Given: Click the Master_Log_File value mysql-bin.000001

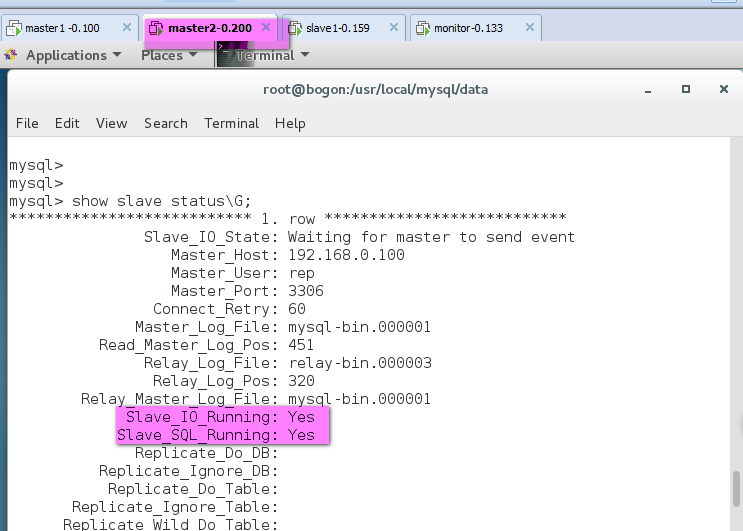Looking at the screenshot, I should 359,327.
